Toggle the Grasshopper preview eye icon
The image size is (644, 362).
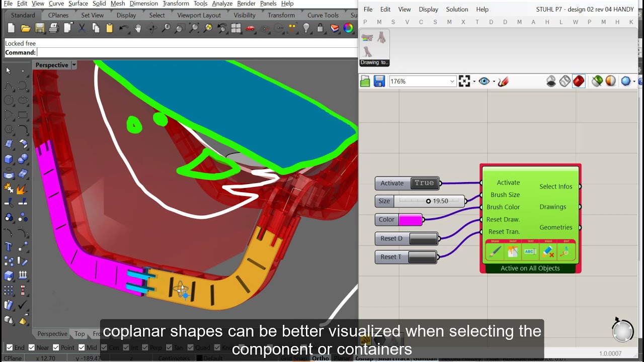484,81
